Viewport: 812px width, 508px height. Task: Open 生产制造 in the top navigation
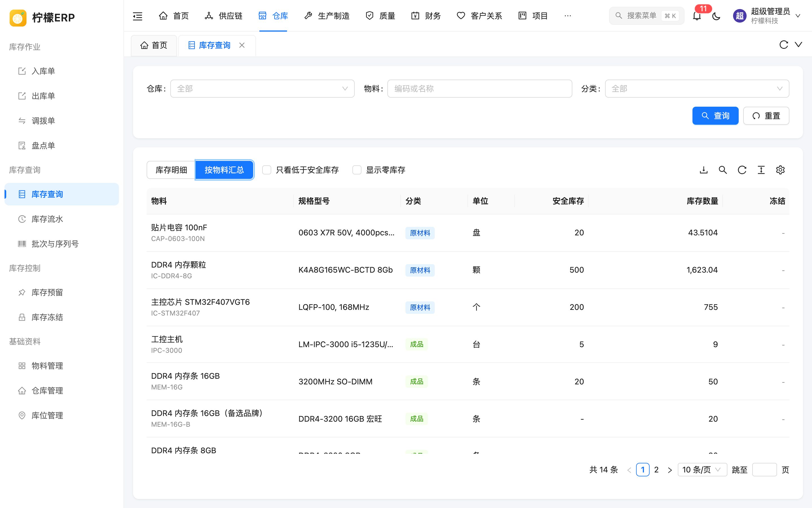point(327,16)
